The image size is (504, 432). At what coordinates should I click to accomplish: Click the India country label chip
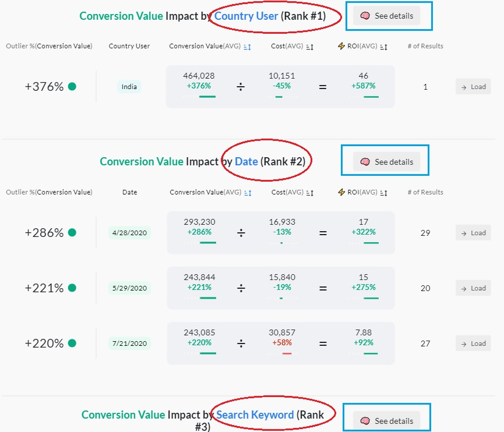click(x=128, y=86)
